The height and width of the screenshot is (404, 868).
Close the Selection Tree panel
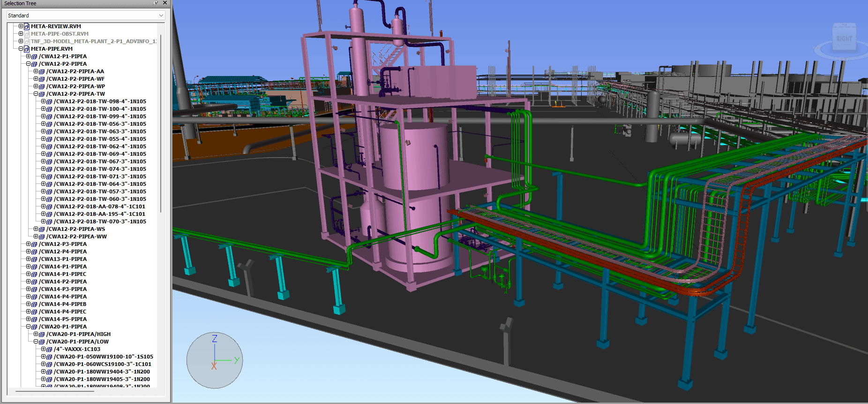click(x=165, y=3)
